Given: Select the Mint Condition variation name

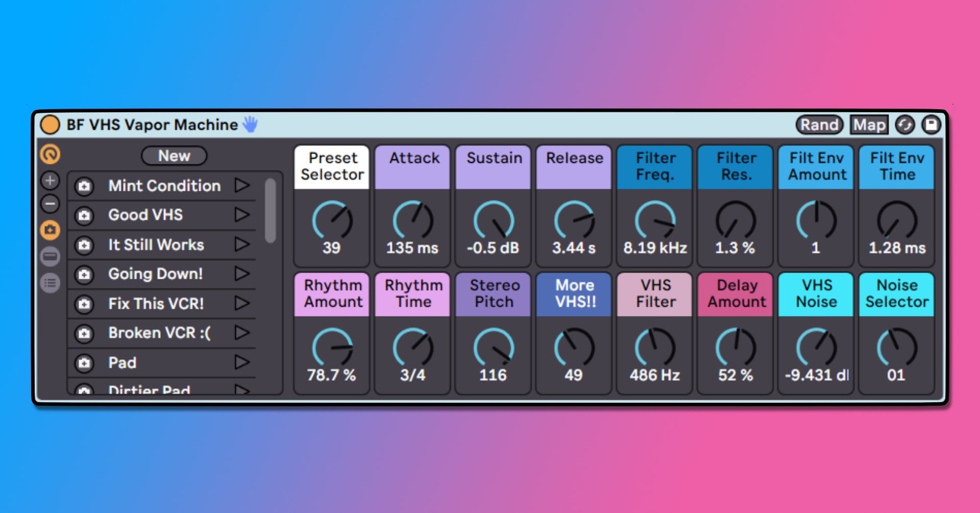Looking at the screenshot, I should tap(164, 186).
